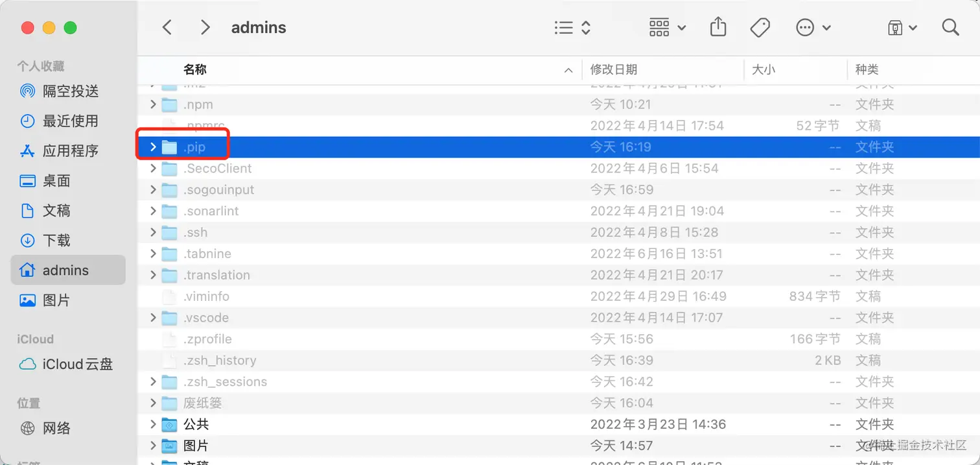The image size is (980, 465).
Task: Select the admins home folder in sidebar
Action: click(x=68, y=270)
